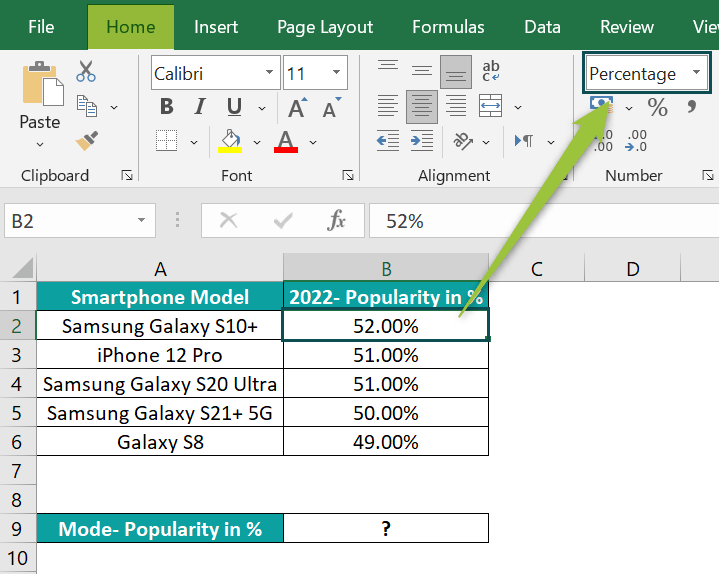719x574 pixels.
Task: Click the Accounting Number Format icon
Action: point(601,105)
